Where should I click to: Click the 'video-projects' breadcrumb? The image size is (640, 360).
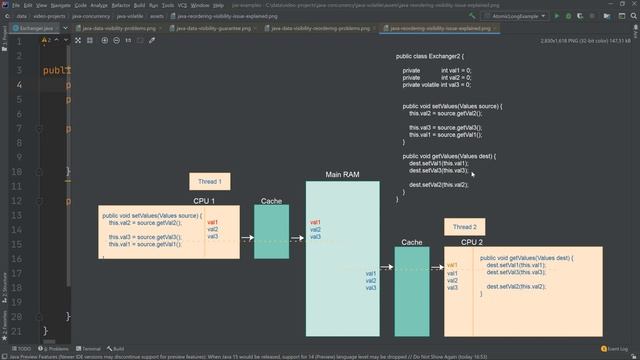(x=49, y=16)
